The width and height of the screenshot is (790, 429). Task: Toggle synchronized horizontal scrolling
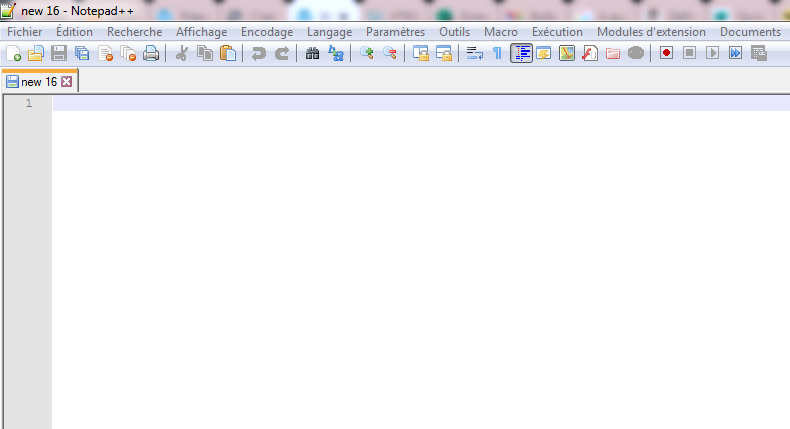point(443,53)
